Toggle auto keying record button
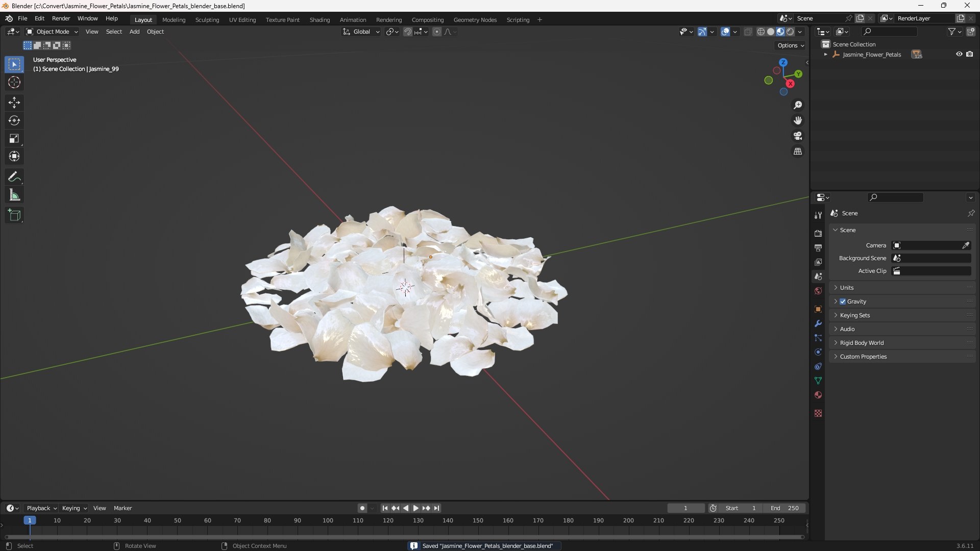 click(362, 508)
